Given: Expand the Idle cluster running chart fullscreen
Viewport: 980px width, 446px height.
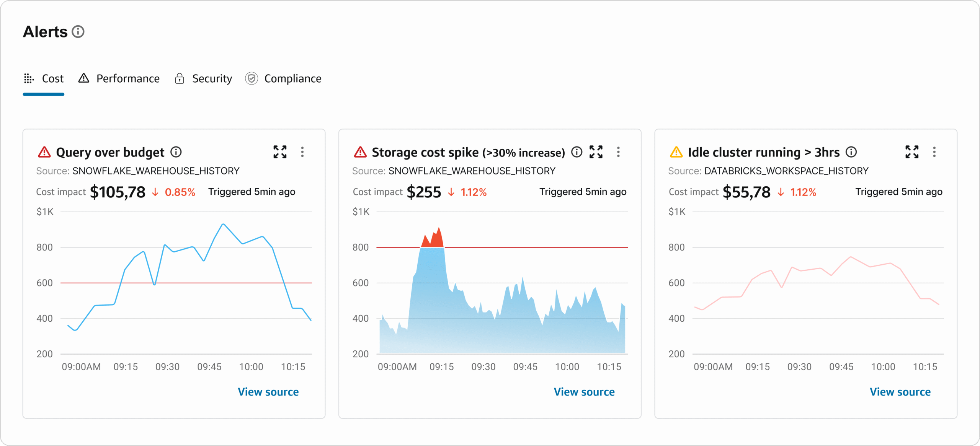Looking at the screenshot, I should coord(912,152).
